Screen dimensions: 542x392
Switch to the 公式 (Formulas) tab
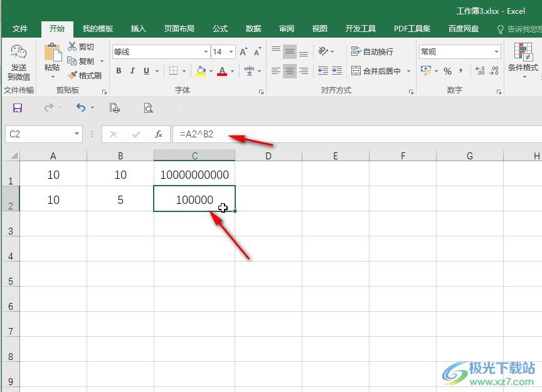point(220,29)
